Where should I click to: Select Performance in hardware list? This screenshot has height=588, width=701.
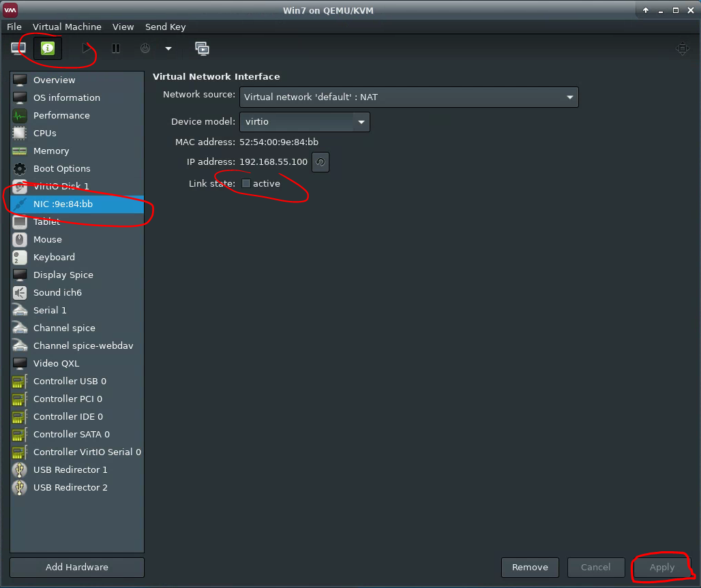coord(77,116)
